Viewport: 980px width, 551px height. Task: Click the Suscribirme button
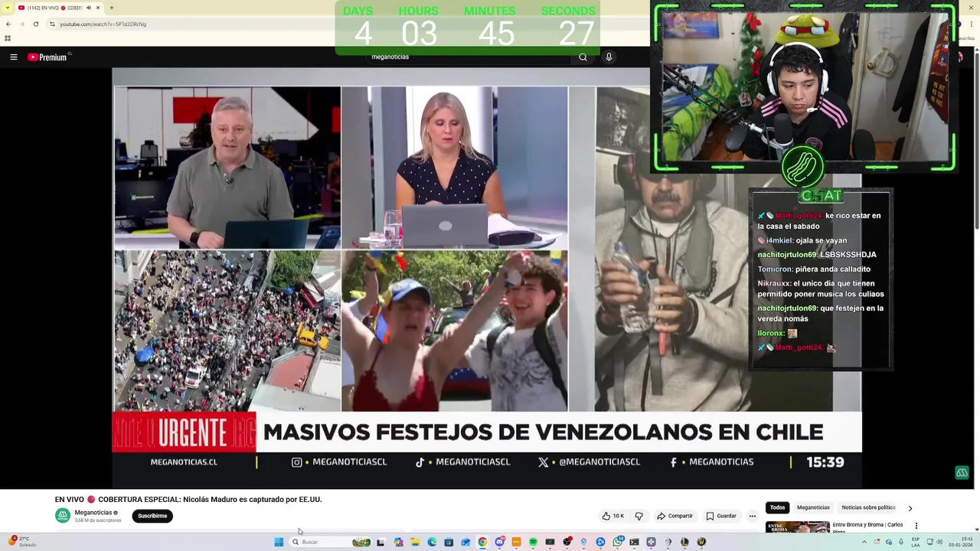152,516
